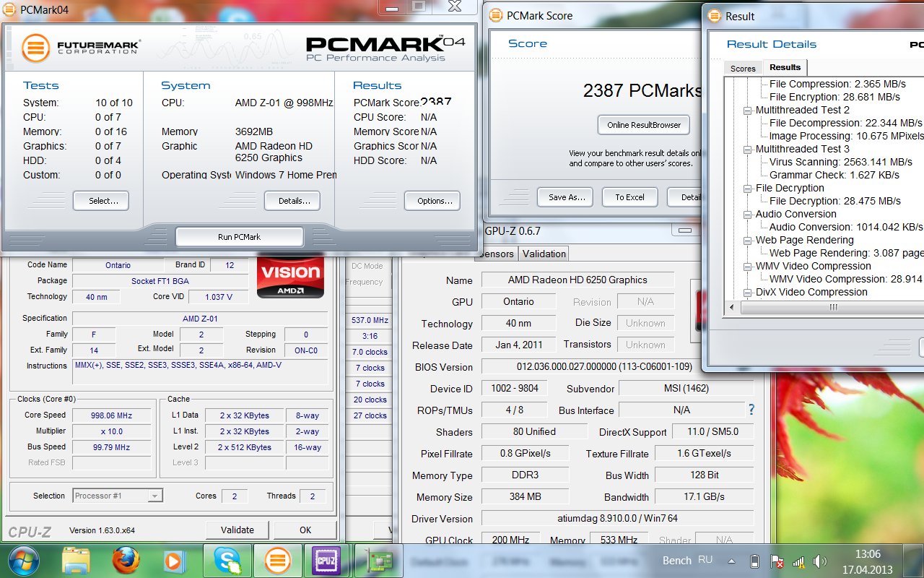Select File Compression: 2.365 MB/s row

click(837, 85)
